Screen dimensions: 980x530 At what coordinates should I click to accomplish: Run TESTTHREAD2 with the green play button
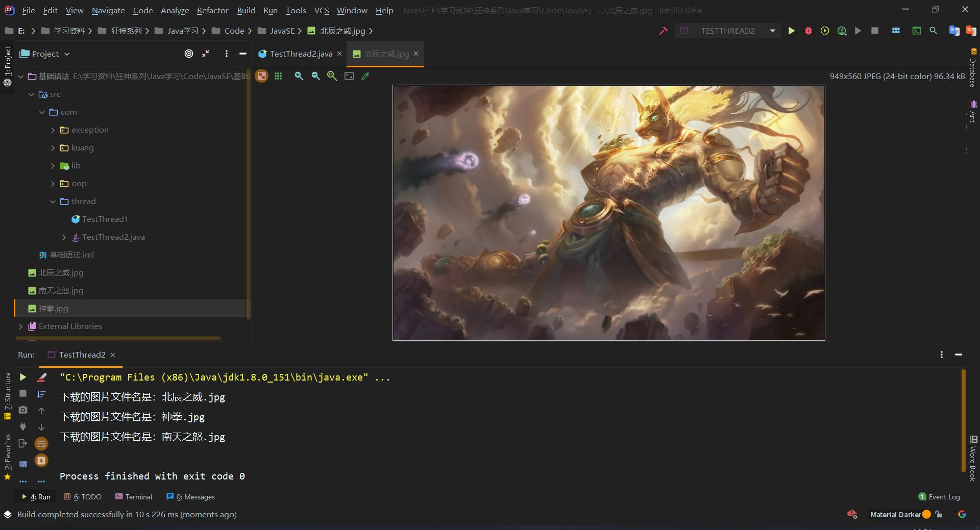[x=791, y=31]
